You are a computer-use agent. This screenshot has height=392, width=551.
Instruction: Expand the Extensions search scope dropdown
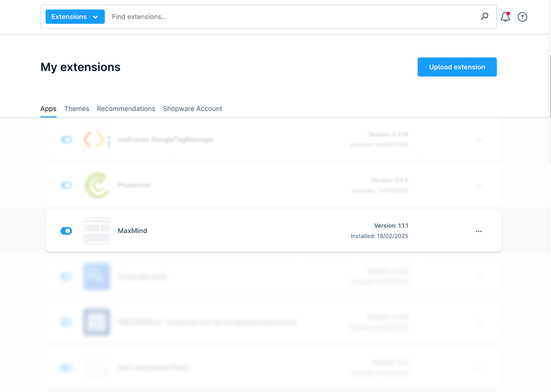(75, 17)
